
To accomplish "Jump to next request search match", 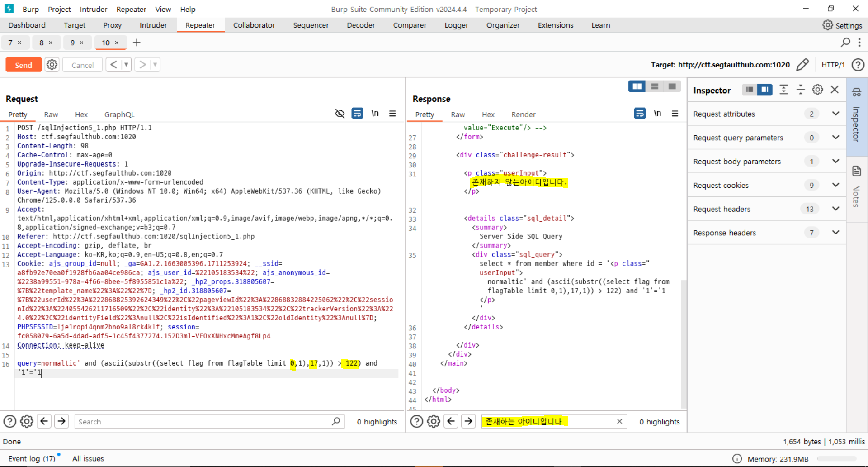I will click(61, 421).
